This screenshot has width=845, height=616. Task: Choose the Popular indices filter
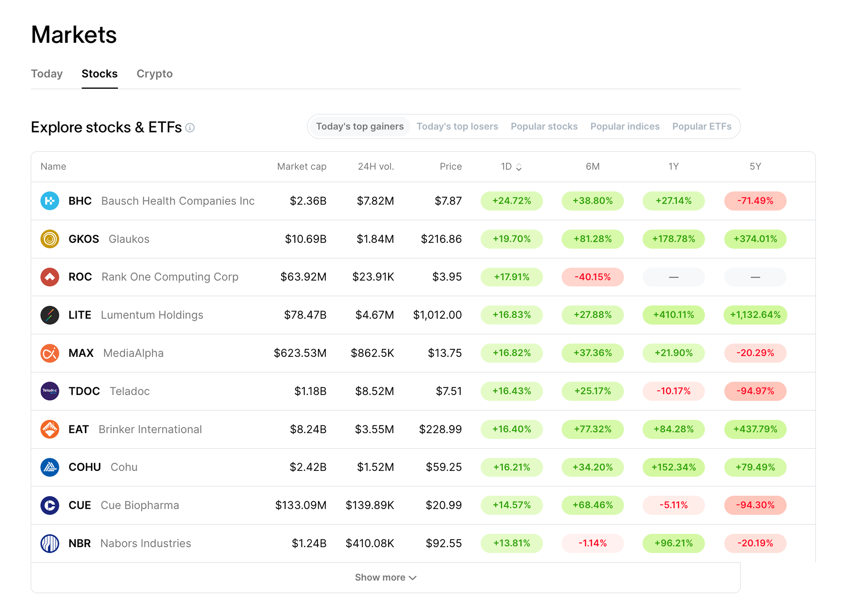[x=625, y=126]
